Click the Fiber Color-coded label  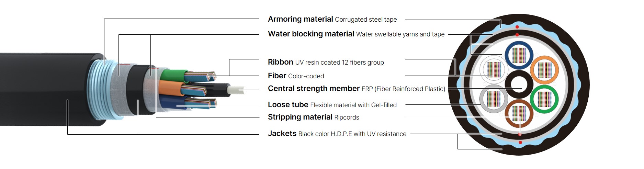click(x=296, y=76)
